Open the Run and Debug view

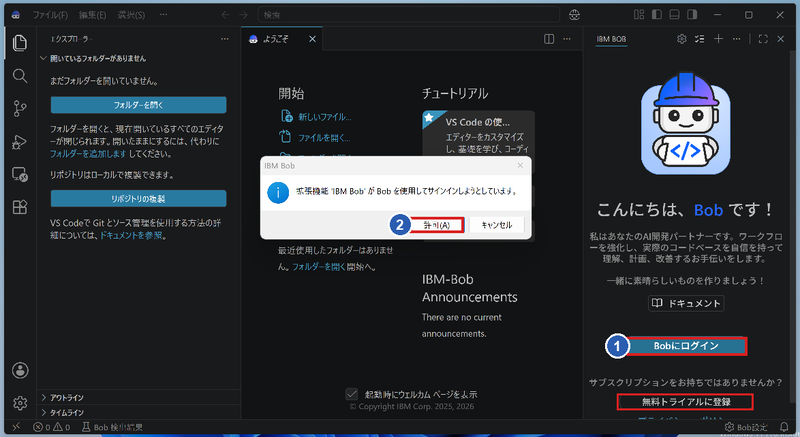(20, 142)
